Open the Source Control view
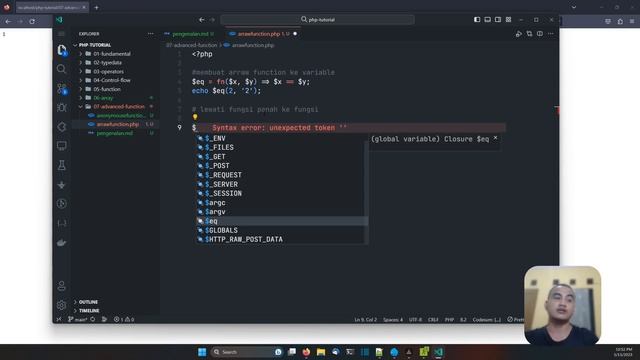This screenshot has width=640, height=360. 62,89
